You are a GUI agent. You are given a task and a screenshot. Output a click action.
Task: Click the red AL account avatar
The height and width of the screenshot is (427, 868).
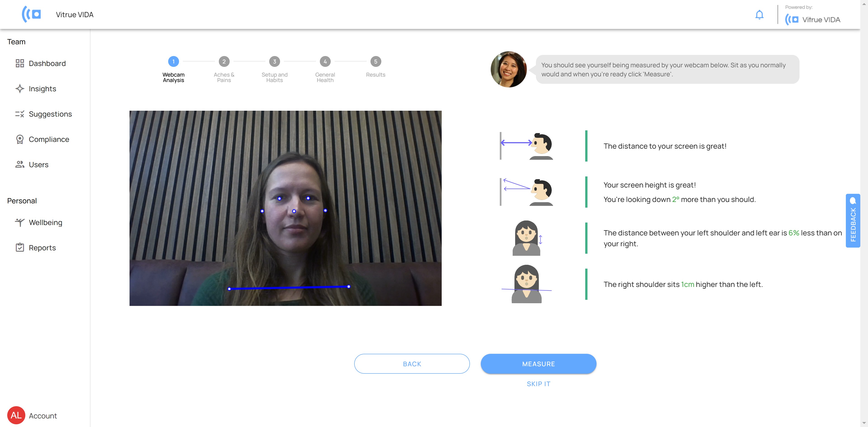click(16, 415)
